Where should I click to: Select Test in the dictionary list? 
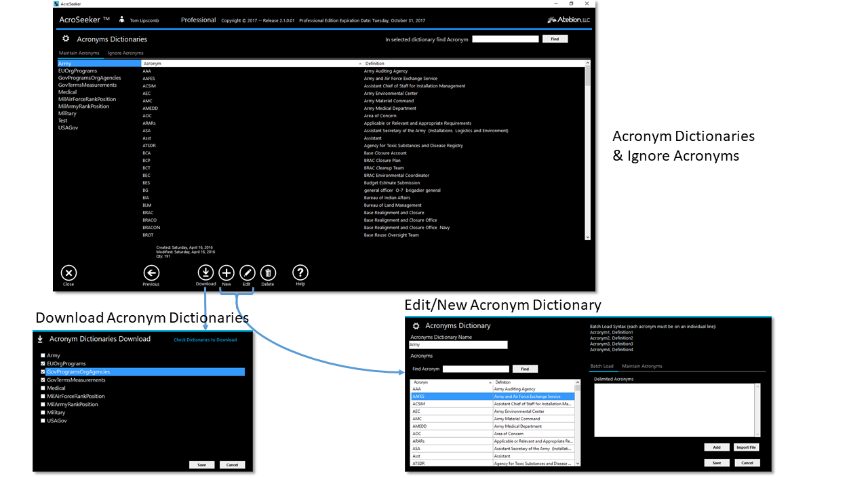pos(99,121)
